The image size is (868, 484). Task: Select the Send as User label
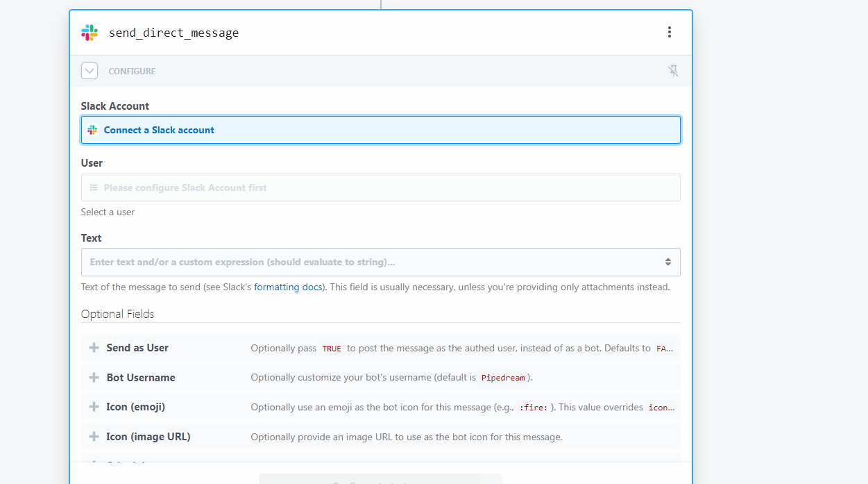point(137,348)
